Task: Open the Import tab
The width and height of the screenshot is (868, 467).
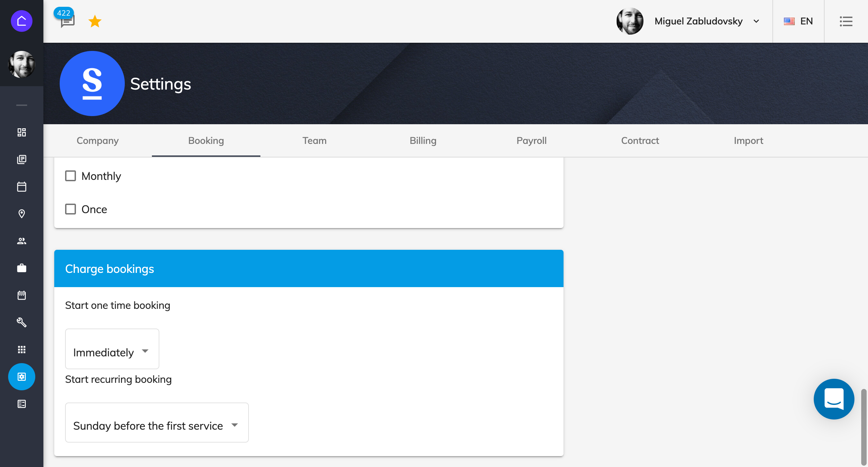Action: [749, 141]
